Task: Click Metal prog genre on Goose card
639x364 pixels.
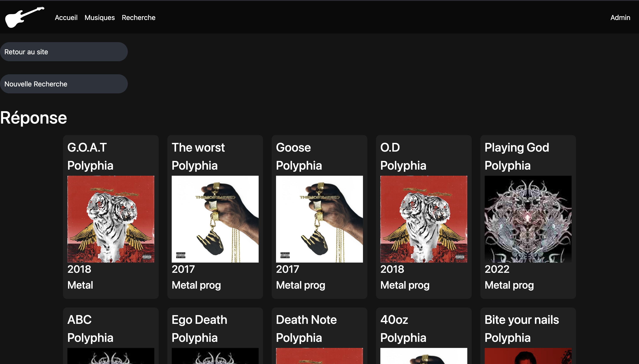Action: (301, 286)
